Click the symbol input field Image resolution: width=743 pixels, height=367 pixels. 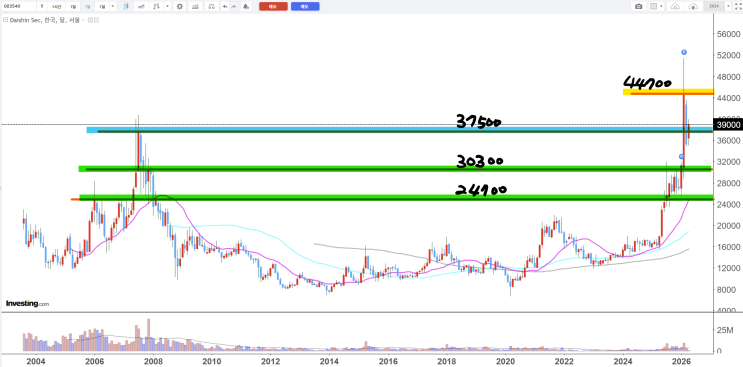pyautogui.click(x=18, y=6)
